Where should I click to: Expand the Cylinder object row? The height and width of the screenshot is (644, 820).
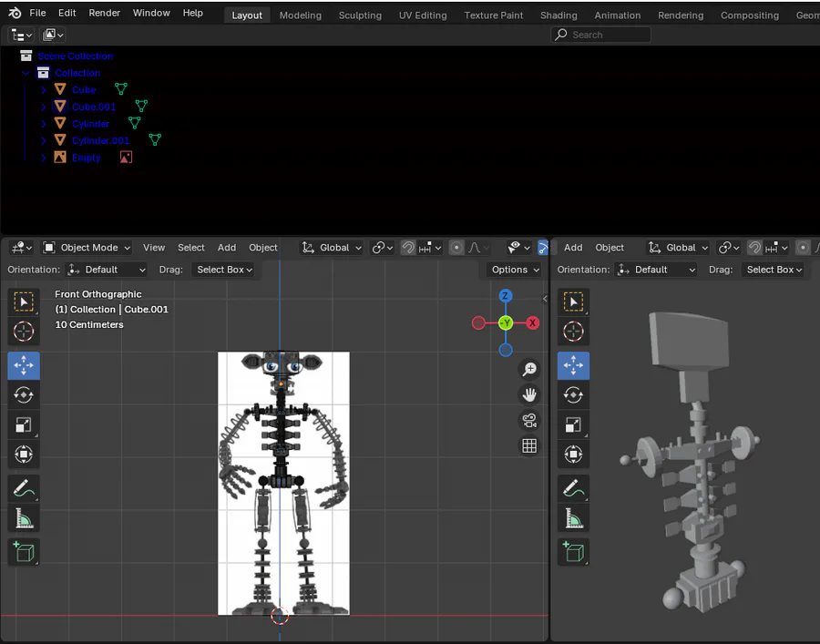tap(44, 124)
